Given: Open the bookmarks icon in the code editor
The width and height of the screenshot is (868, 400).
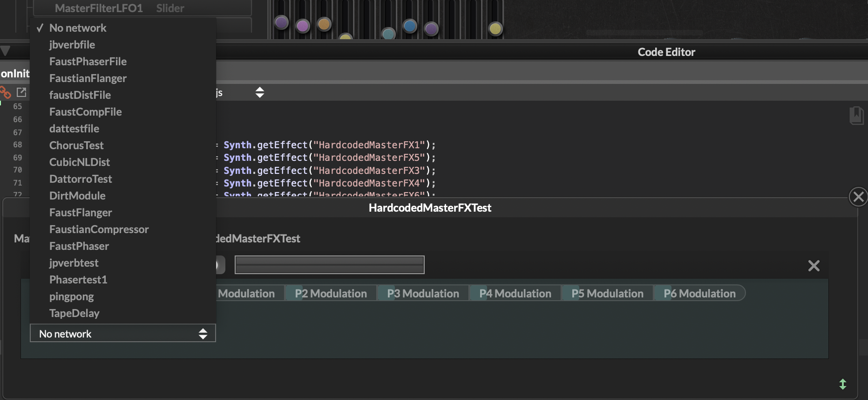Looking at the screenshot, I should pyautogui.click(x=856, y=116).
